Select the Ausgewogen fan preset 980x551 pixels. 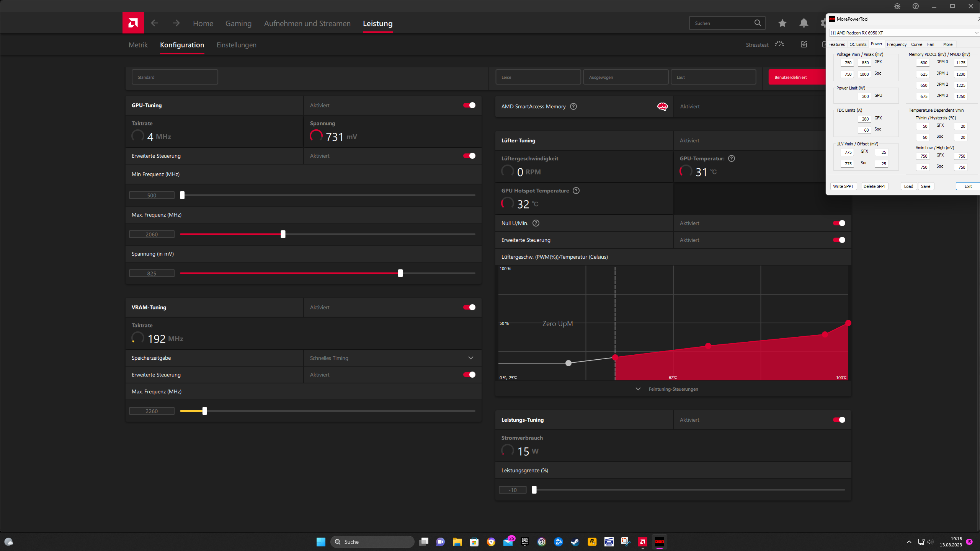[626, 77]
